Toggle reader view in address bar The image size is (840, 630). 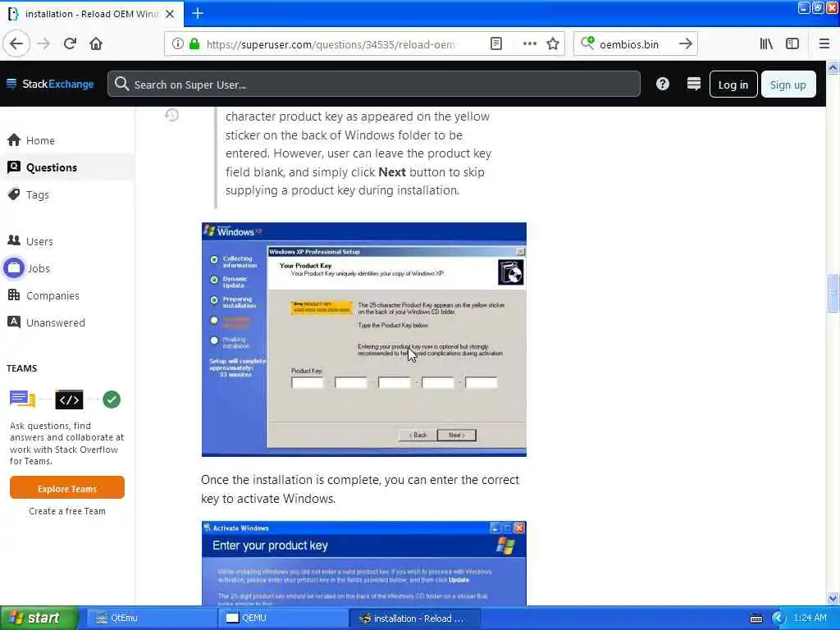496,44
